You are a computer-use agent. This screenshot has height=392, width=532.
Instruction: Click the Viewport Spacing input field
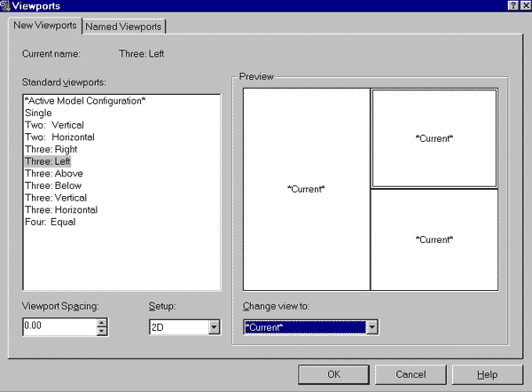[58, 326]
